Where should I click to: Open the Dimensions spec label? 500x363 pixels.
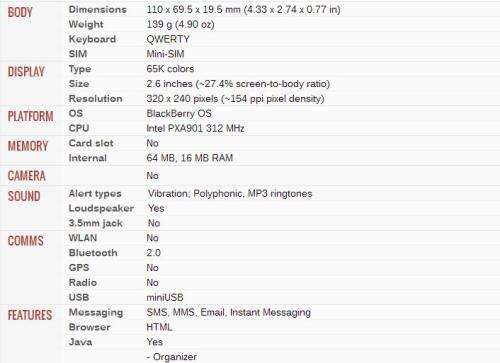click(x=98, y=9)
